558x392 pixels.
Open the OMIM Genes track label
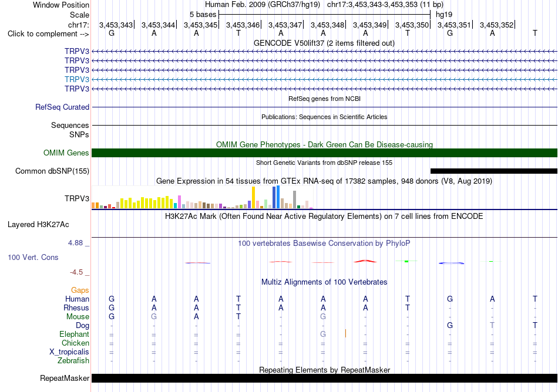pyautogui.click(x=66, y=153)
